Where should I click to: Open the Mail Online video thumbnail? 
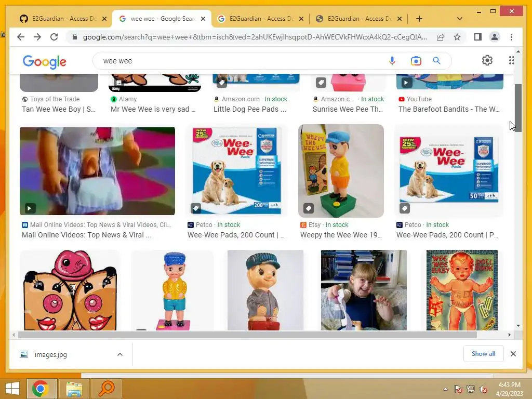tap(97, 171)
